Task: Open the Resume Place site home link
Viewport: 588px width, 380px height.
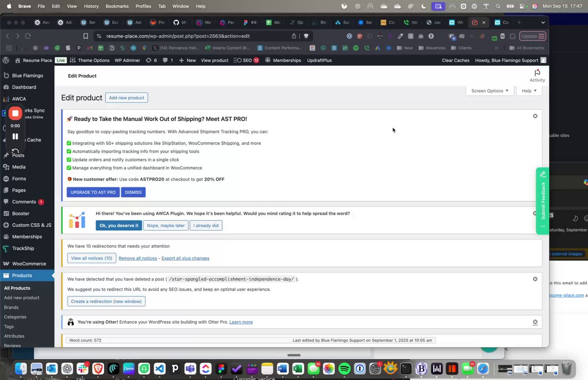Action: (33, 60)
